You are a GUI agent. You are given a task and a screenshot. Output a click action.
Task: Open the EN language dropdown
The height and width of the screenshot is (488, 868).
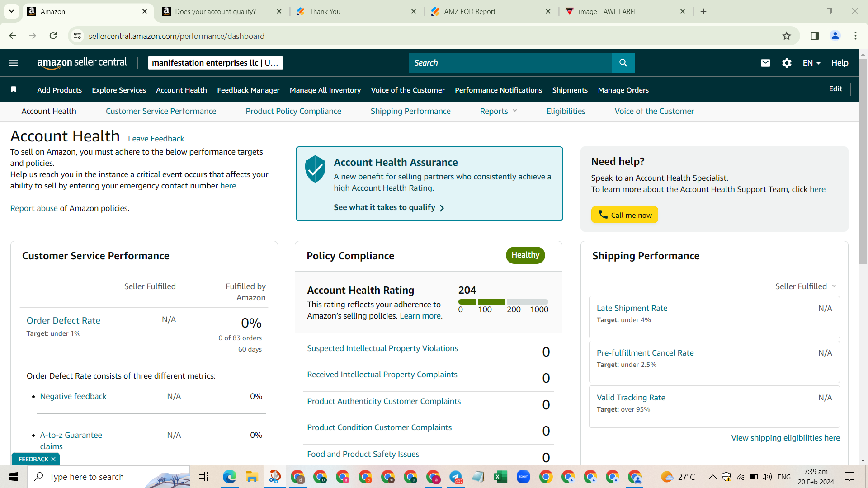point(811,63)
